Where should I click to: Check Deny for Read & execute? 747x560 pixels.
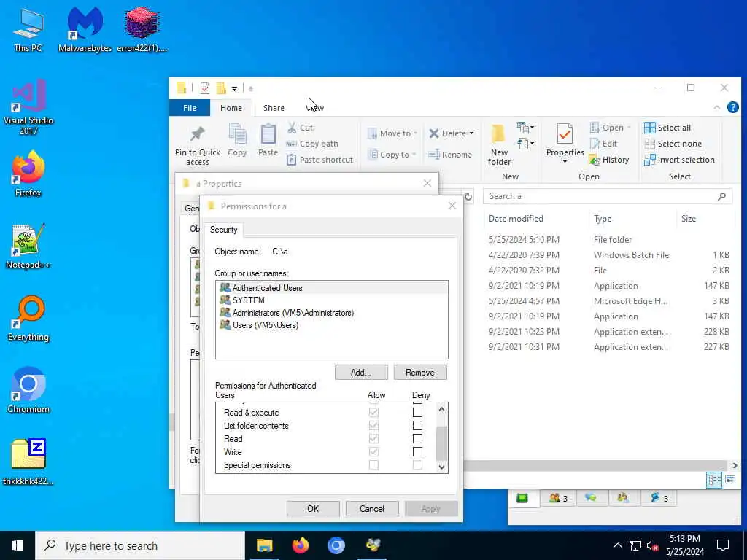click(x=417, y=413)
